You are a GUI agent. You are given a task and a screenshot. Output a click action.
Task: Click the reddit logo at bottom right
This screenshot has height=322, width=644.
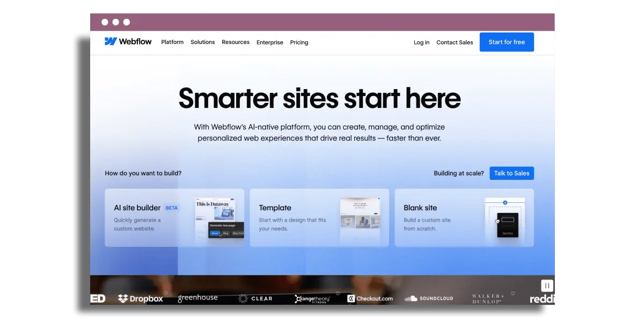coord(542,298)
